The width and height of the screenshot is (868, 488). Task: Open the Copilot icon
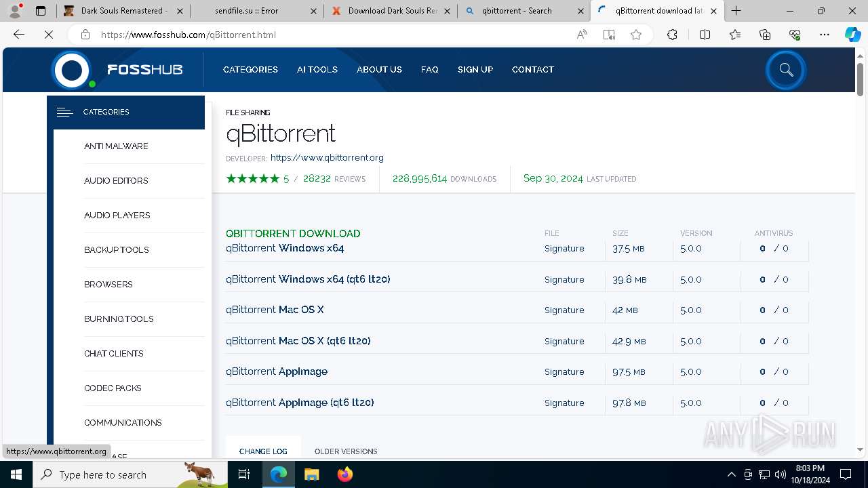[853, 35]
